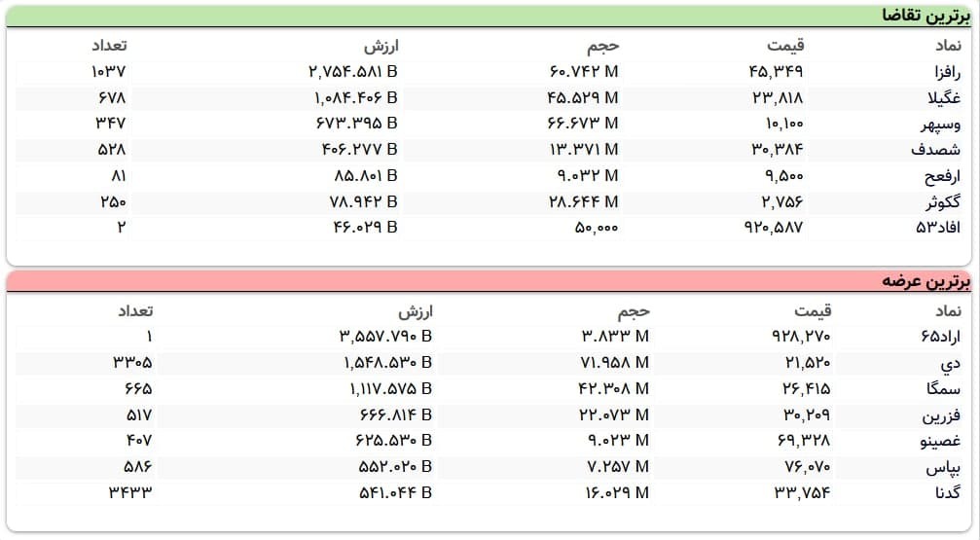Click the price 45,349 cell of رافزا
Image resolution: width=980 pixels, height=540 pixels.
click(777, 72)
